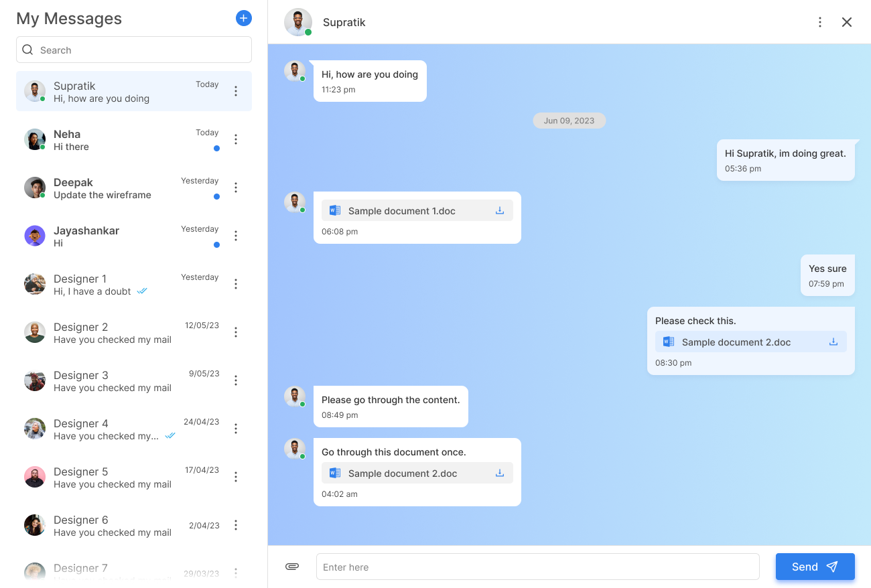The height and width of the screenshot is (588, 871).
Task: Open Designer 3 conversation
Action: pyautogui.click(x=134, y=380)
